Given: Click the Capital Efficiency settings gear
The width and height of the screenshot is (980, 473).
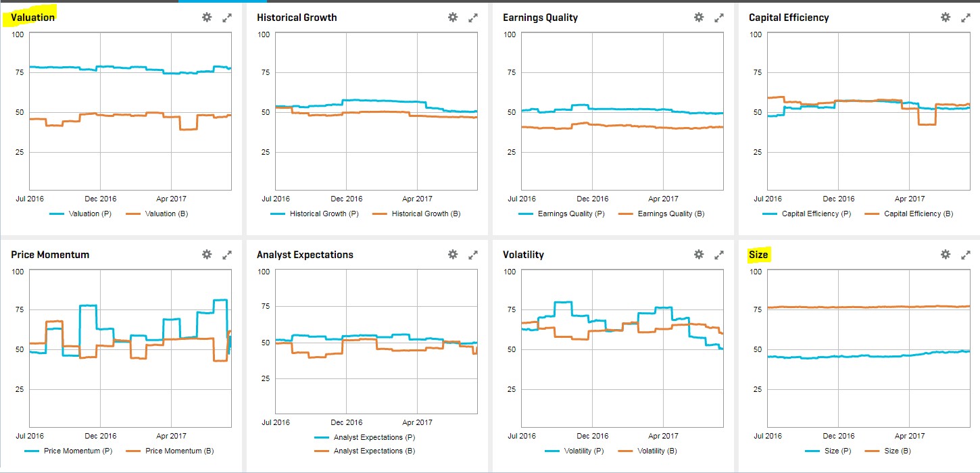Looking at the screenshot, I should 945,18.
